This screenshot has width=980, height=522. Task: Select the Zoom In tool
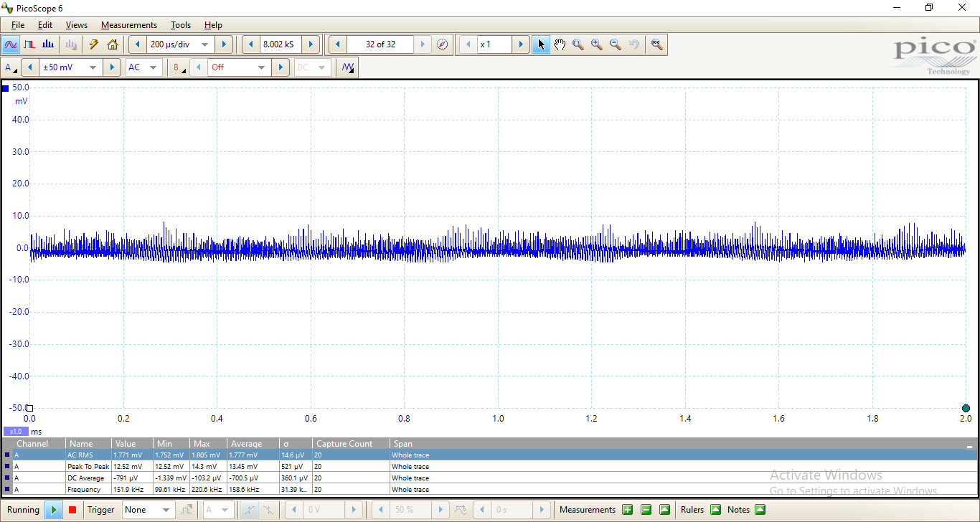click(597, 44)
